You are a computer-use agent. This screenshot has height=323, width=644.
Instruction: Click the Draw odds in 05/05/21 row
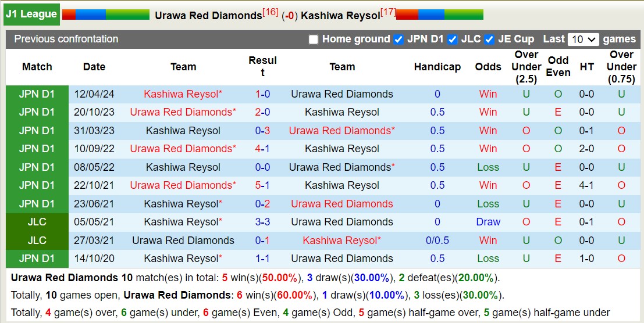[488, 222]
